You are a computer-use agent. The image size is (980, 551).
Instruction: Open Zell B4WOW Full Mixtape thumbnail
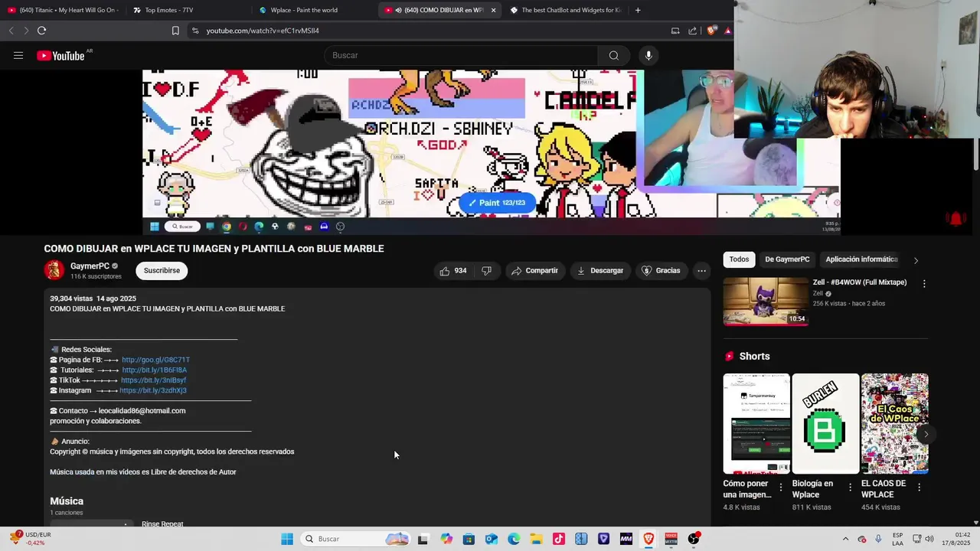coord(766,302)
